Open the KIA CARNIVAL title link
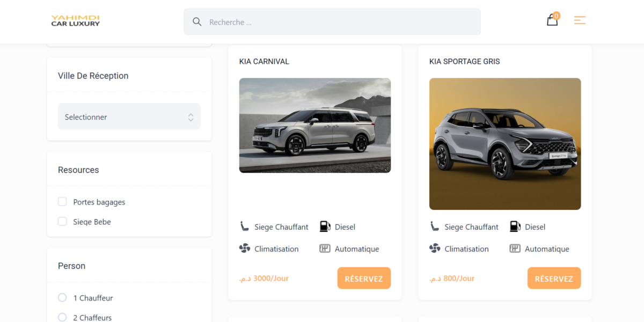The width and height of the screenshot is (644, 322). (x=264, y=61)
